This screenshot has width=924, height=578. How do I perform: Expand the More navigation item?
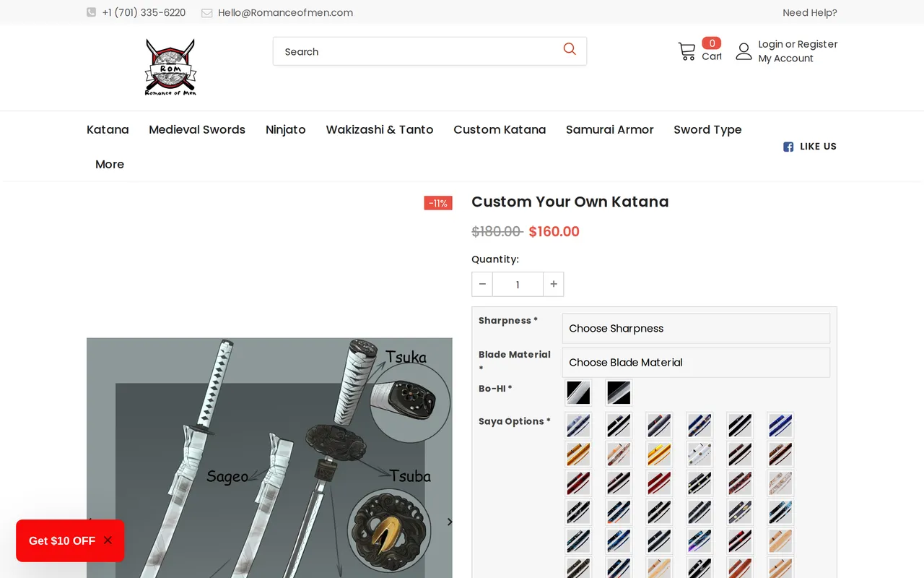click(110, 164)
